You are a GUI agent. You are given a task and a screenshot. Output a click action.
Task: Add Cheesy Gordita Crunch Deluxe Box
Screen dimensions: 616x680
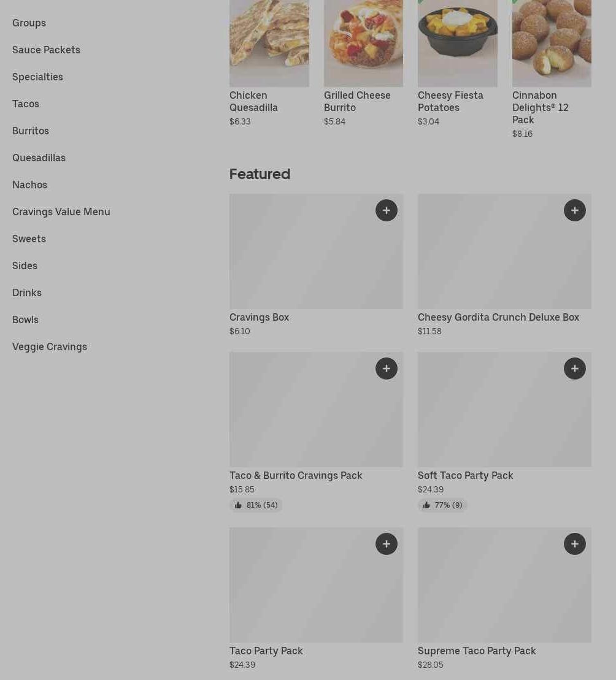[574, 210]
